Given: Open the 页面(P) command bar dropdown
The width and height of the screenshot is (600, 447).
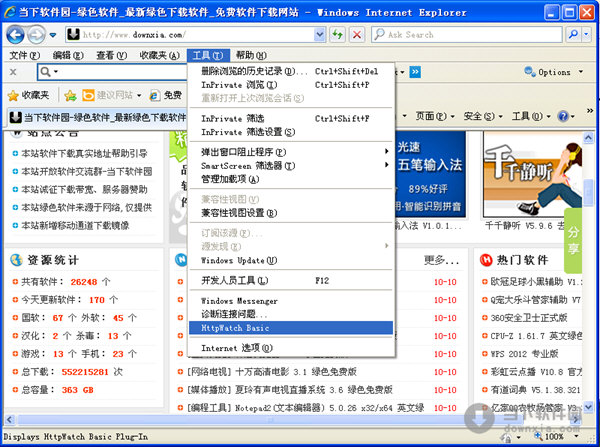Looking at the screenshot, I should click(x=435, y=116).
